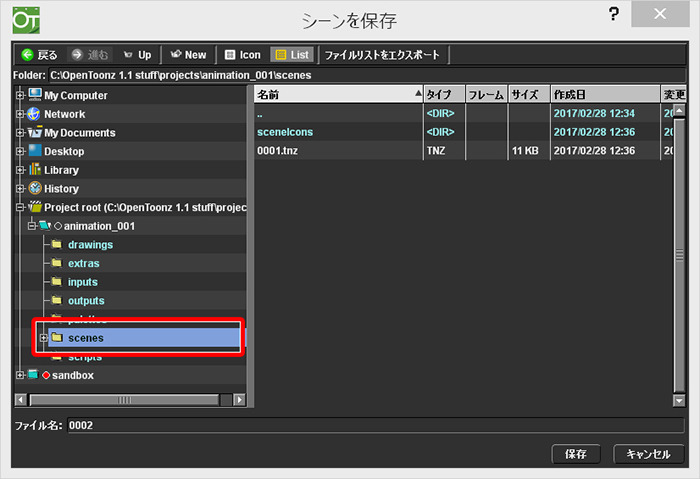The image size is (700, 479).
Task: Create a new folder with New
Action: tap(188, 55)
